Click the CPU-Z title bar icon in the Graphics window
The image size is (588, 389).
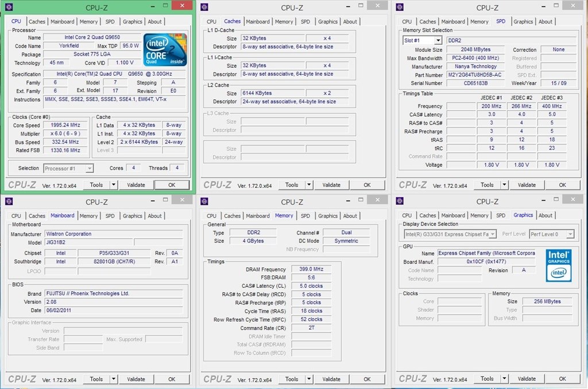[x=401, y=201]
